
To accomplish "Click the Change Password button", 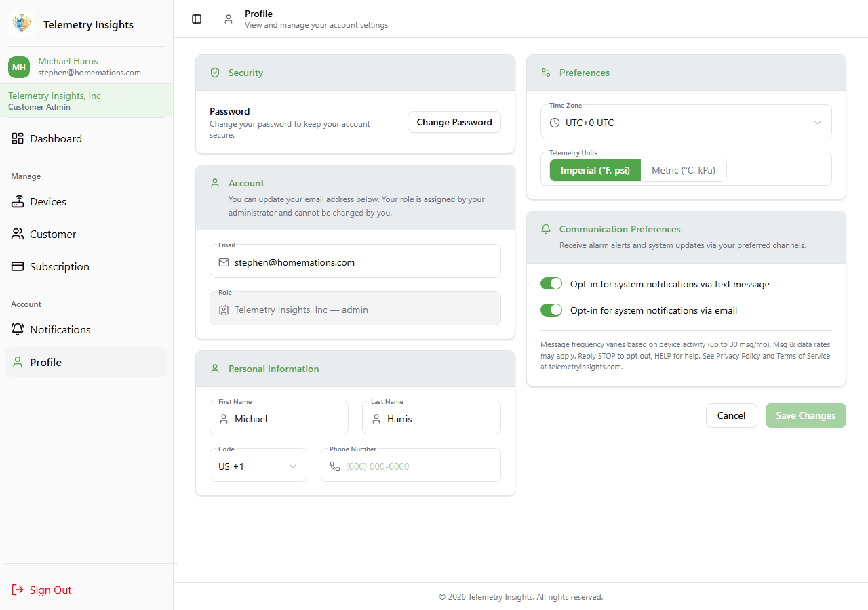I will pyautogui.click(x=454, y=123).
